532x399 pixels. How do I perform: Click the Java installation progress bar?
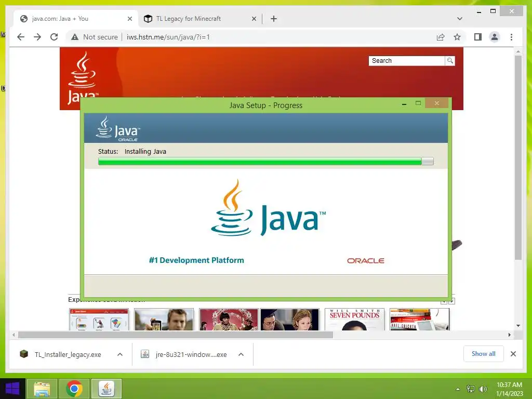(x=265, y=161)
